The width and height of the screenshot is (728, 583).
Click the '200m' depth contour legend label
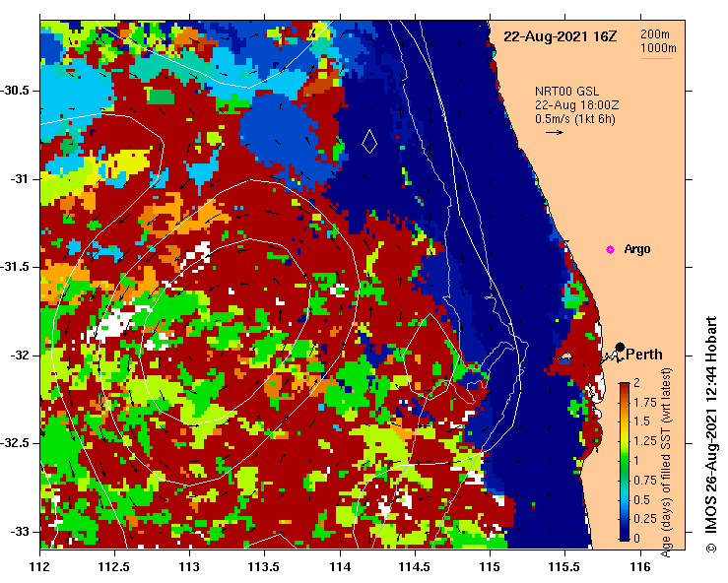coord(655,34)
